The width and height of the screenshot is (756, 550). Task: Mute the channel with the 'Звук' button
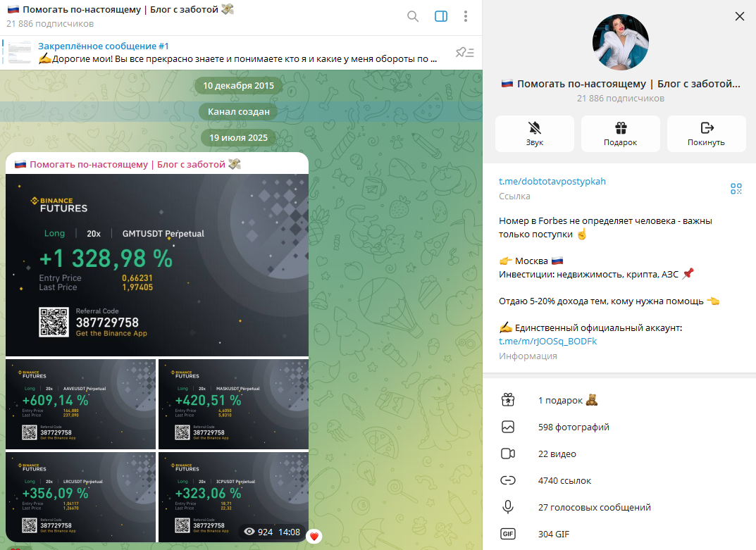pyautogui.click(x=534, y=133)
